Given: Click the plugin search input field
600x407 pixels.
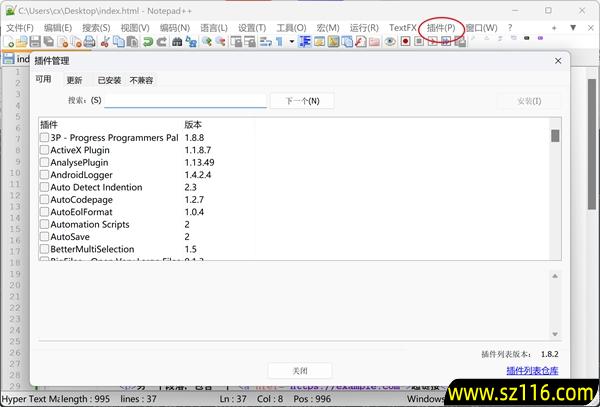Looking at the screenshot, I should pyautogui.click(x=185, y=101).
